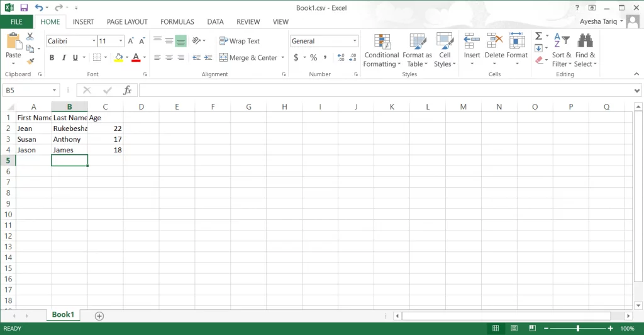Switch to Page Break Preview icon
644x335 pixels.
533,328
